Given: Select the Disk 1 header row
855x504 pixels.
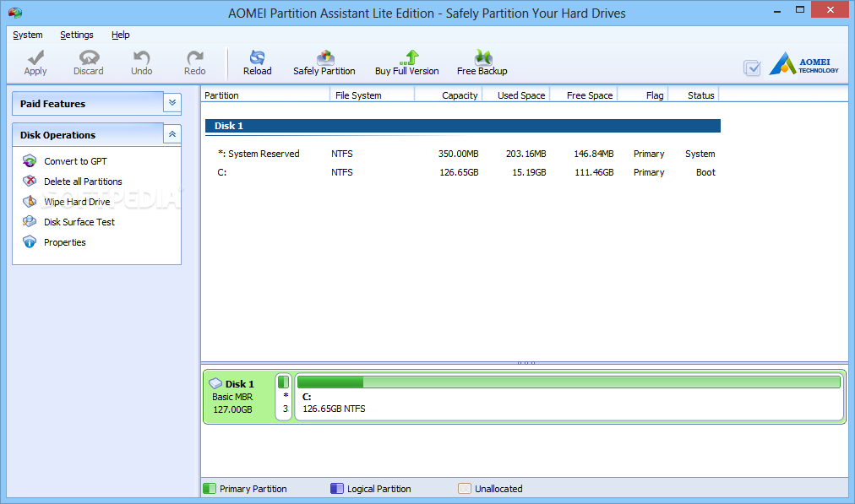Looking at the screenshot, I should tap(462, 126).
